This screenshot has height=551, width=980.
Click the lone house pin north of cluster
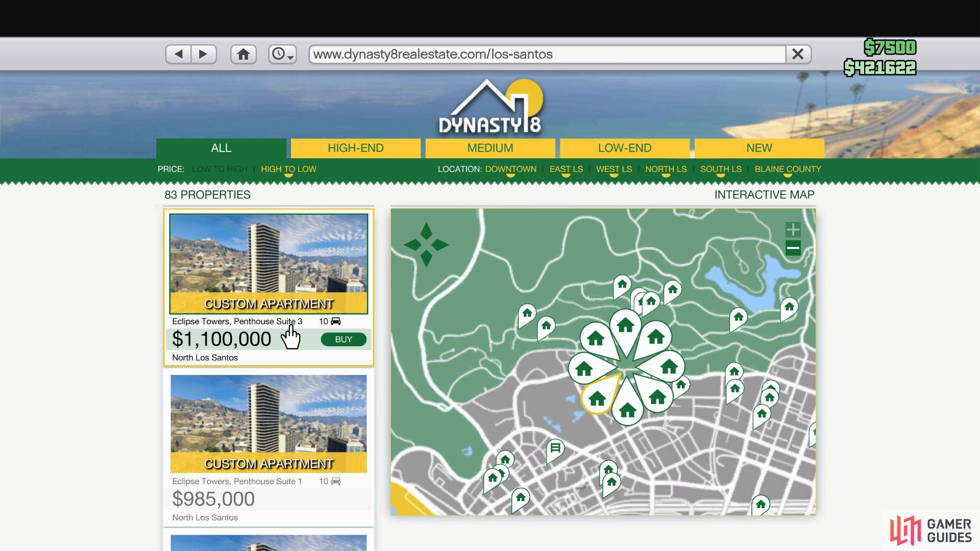[622, 285]
